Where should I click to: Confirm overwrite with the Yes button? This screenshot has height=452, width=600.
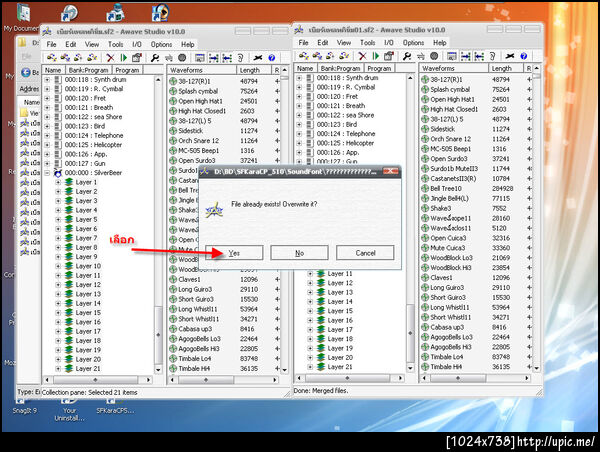point(234,253)
